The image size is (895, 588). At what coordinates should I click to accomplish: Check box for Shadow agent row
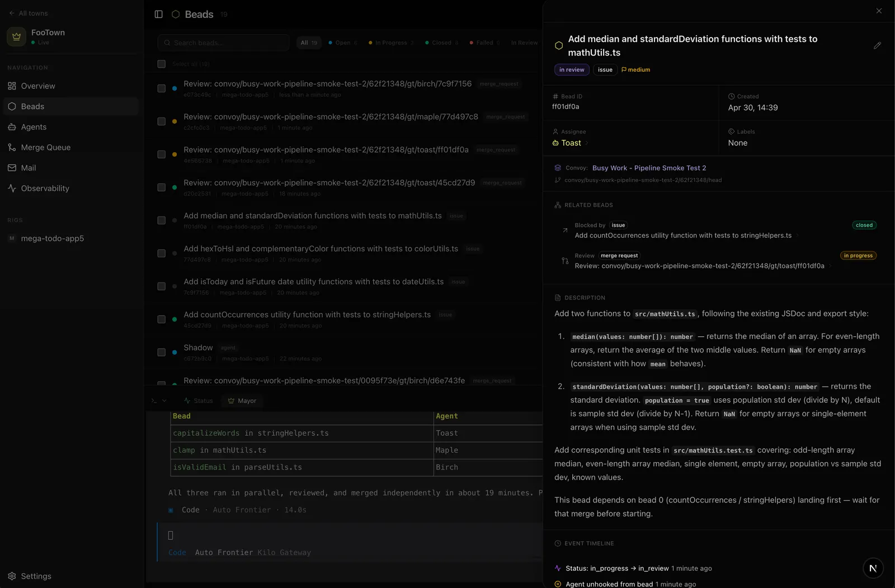point(162,352)
